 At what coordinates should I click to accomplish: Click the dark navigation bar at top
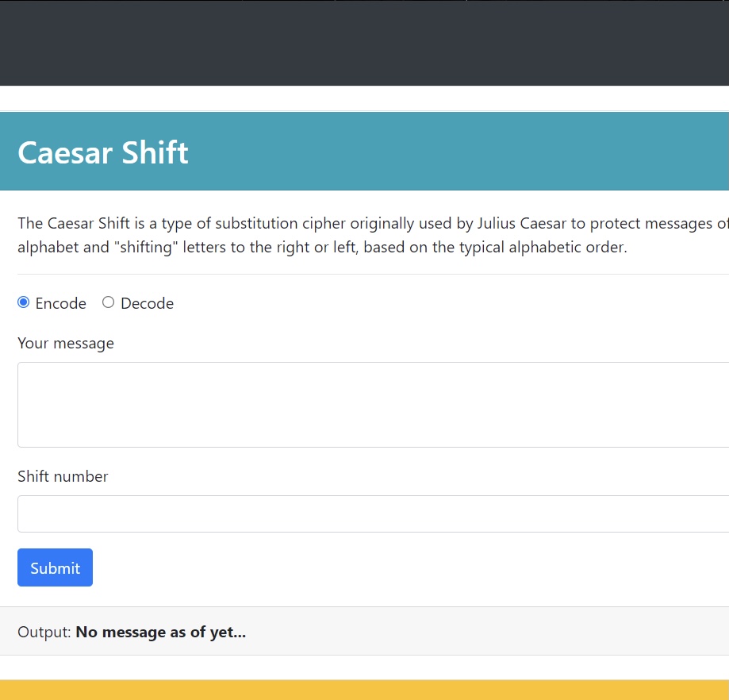(x=365, y=44)
